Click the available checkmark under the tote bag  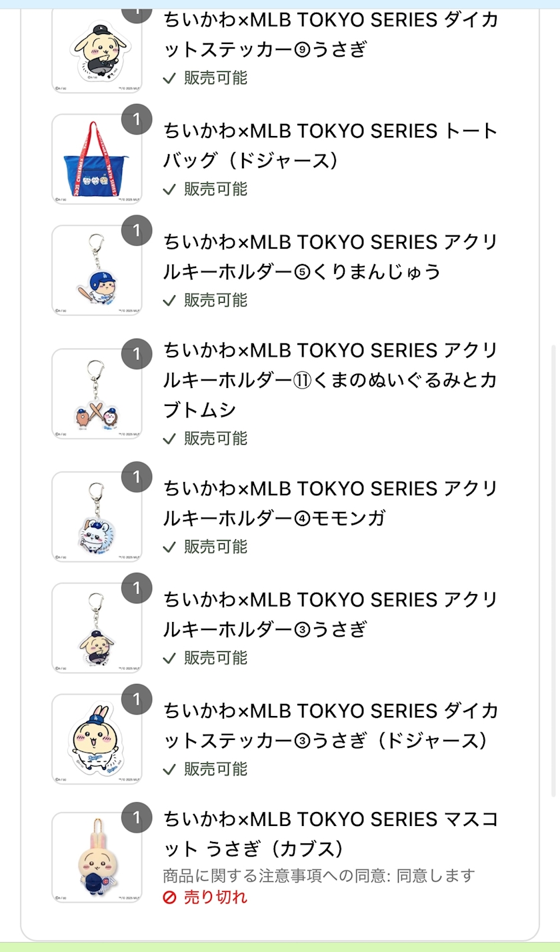pyautogui.click(x=170, y=189)
